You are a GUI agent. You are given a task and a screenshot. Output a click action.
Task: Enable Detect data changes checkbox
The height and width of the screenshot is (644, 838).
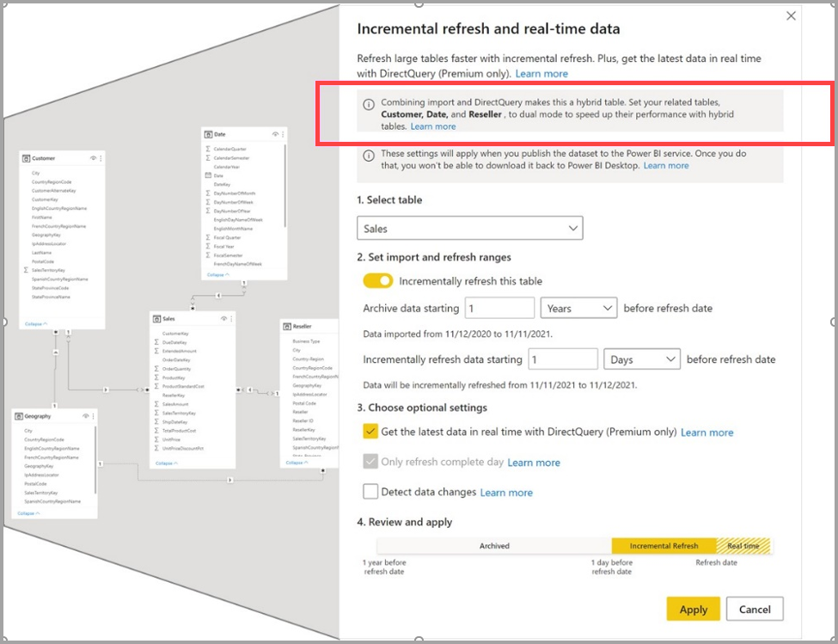pyautogui.click(x=370, y=492)
